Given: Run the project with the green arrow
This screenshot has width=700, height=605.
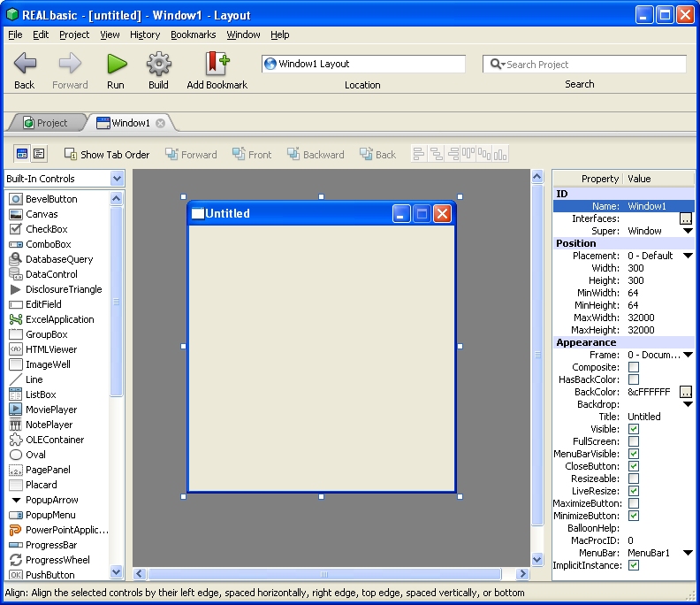Looking at the screenshot, I should click(117, 64).
